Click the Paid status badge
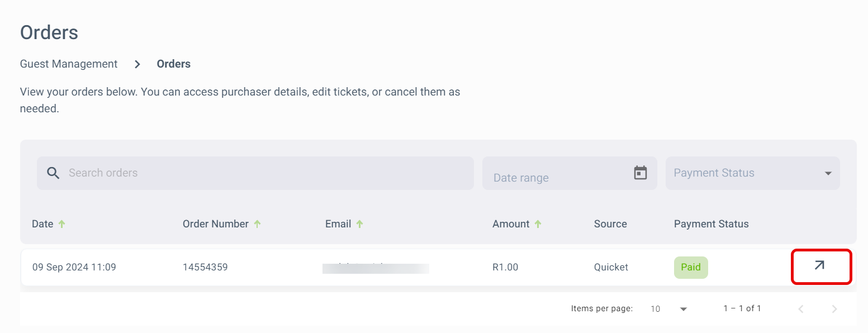The image size is (868, 333). coord(691,267)
